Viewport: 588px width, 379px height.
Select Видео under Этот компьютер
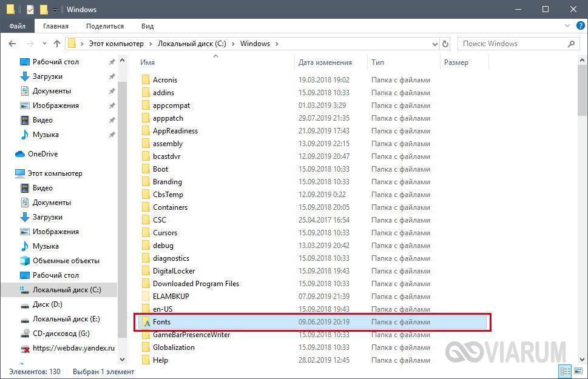tap(36, 188)
